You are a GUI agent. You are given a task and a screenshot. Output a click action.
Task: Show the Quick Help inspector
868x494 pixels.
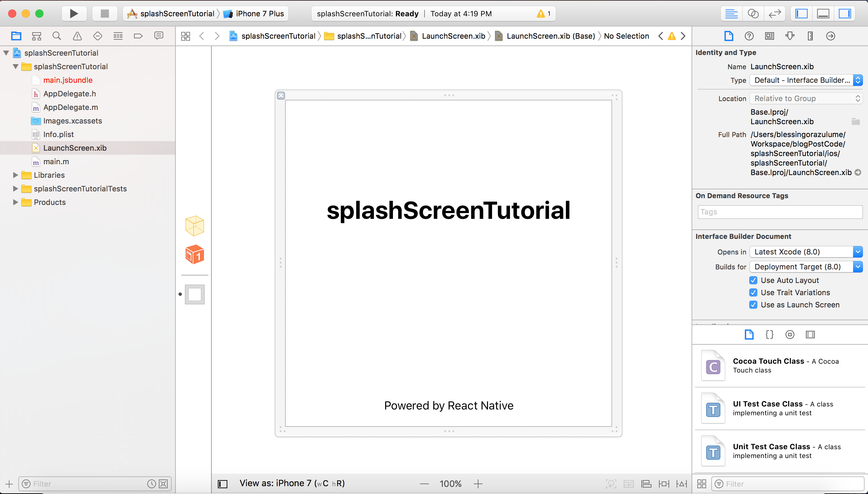point(749,36)
